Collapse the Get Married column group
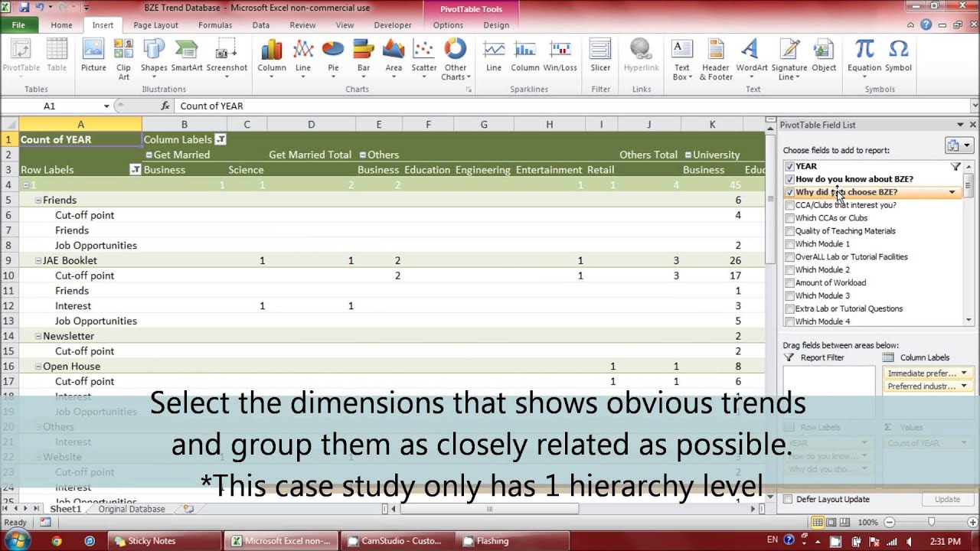The height and width of the screenshot is (551, 980). click(x=149, y=155)
